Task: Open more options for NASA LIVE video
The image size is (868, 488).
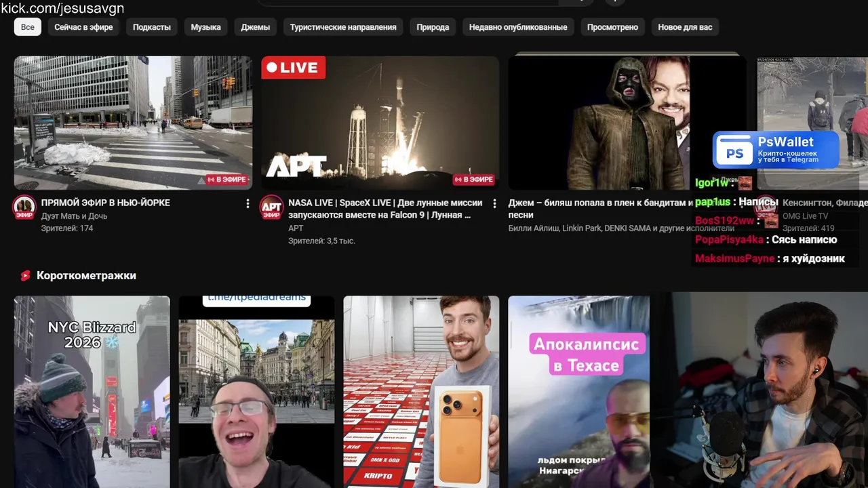Action: point(494,203)
